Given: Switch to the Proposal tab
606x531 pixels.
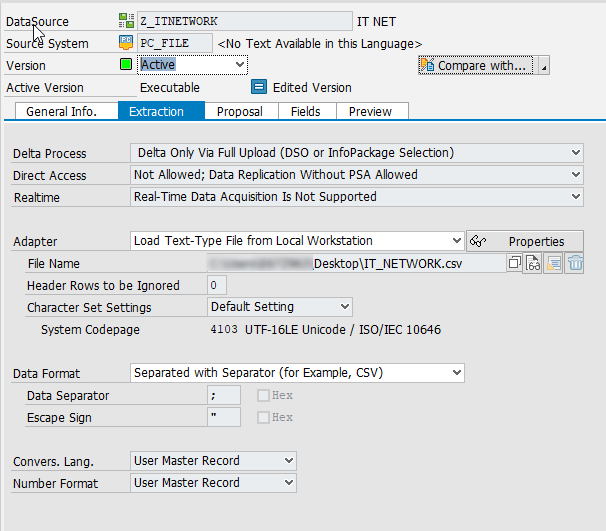Looking at the screenshot, I should (242, 111).
